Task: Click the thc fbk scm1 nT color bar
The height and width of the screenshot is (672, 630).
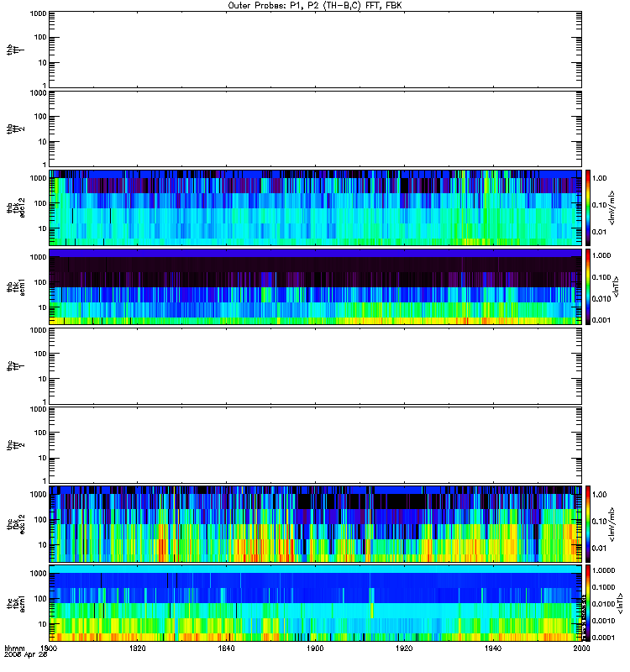Action: (x=588, y=603)
